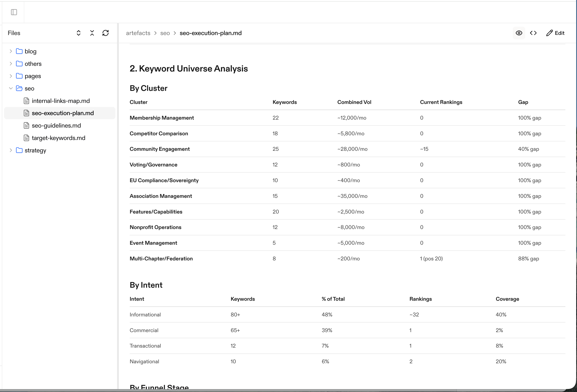
Task: Refresh the Files list
Action: (x=106, y=33)
